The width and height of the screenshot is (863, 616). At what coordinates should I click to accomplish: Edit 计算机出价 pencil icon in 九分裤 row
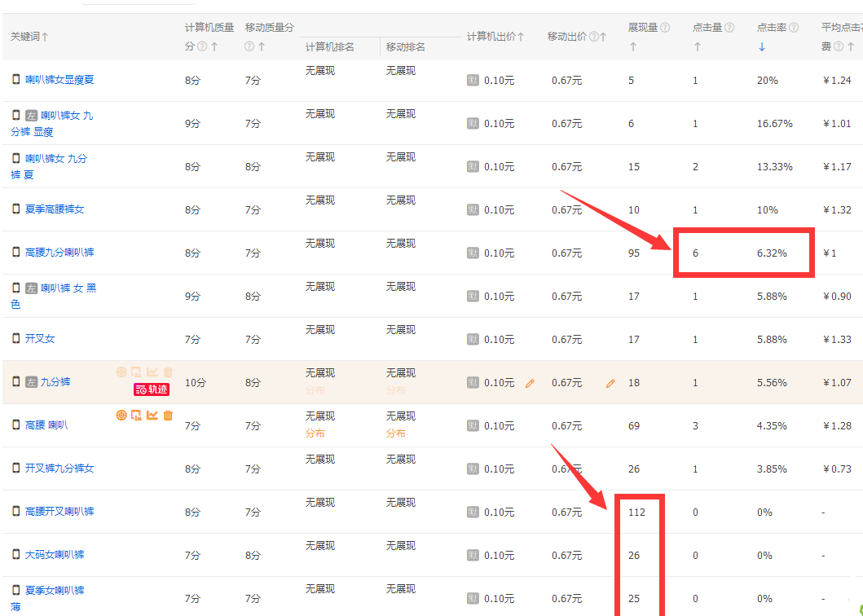[x=530, y=383]
